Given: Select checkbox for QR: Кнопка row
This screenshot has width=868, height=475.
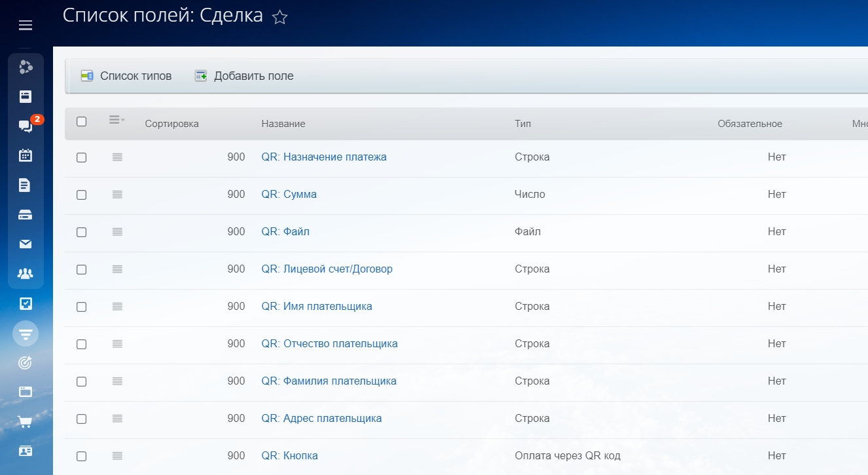Looking at the screenshot, I should (x=81, y=456).
